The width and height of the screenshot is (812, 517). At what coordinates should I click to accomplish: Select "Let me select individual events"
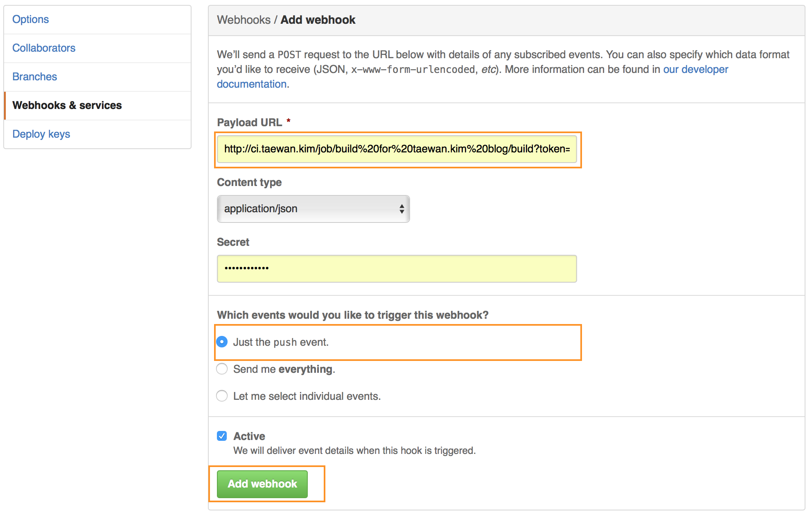pos(221,396)
